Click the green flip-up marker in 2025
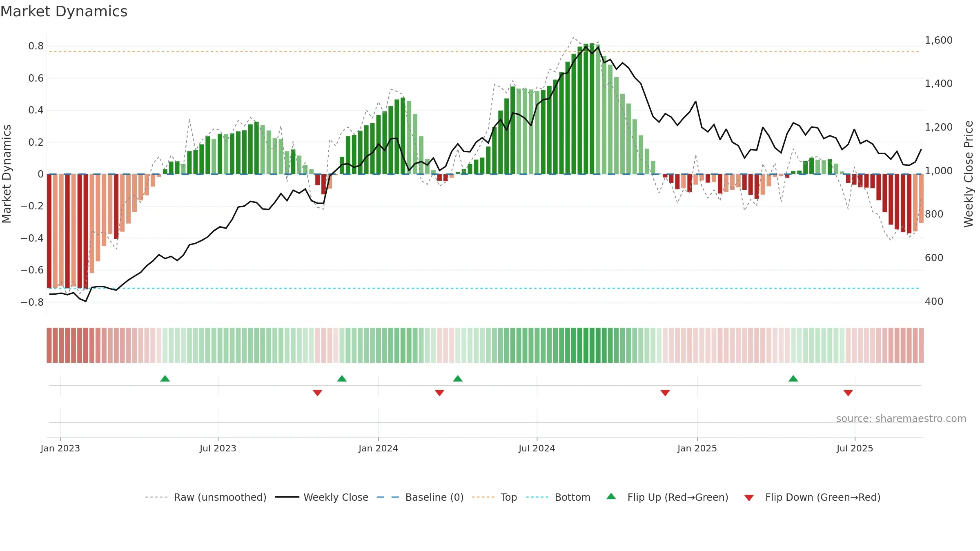 [x=793, y=378]
